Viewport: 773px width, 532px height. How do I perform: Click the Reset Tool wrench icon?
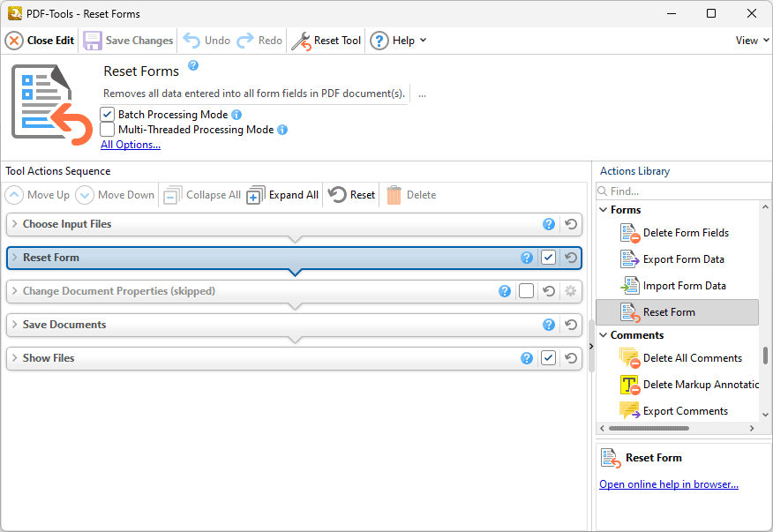tap(301, 41)
